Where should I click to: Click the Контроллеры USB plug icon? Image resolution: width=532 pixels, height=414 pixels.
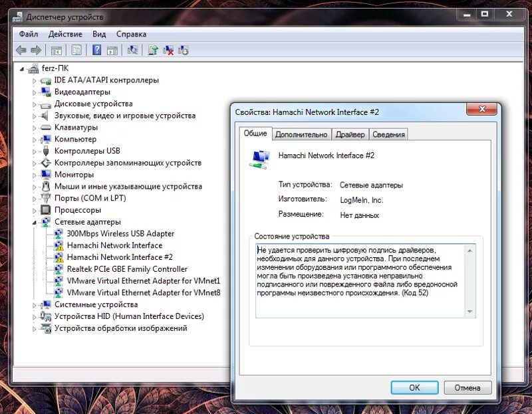pyautogui.click(x=46, y=151)
